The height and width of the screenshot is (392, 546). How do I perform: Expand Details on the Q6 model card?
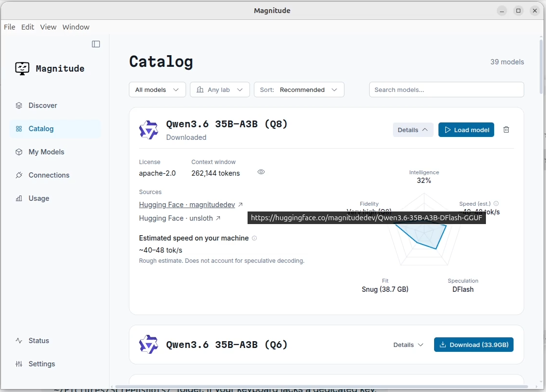(x=408, y=345)
